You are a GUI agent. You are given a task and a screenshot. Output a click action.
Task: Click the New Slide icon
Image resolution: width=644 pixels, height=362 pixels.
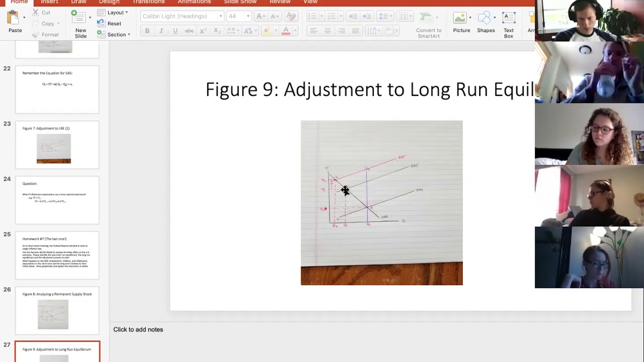(78, 17)
